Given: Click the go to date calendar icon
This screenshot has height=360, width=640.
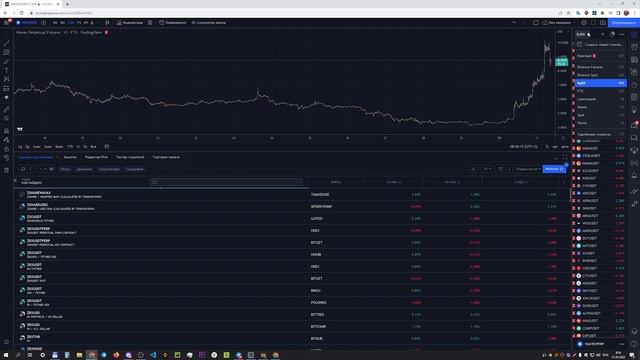Looking at the screenshot, I should coord(107,147).
